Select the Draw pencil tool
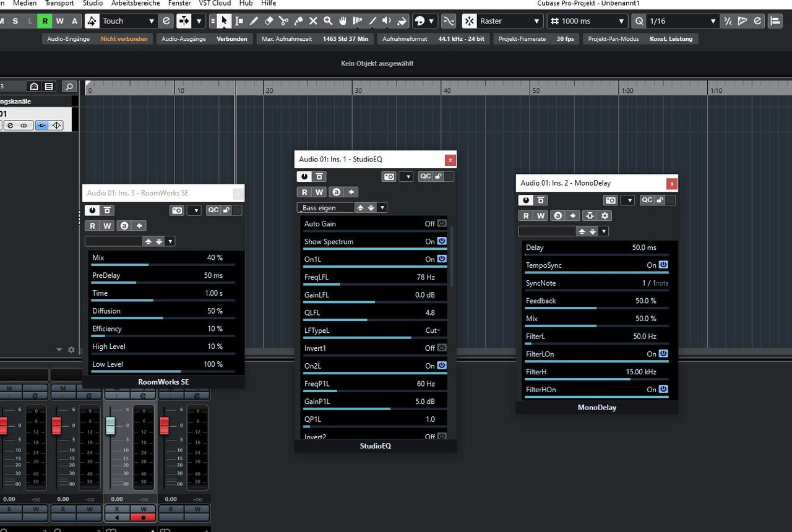Image resolution: width=792 pixels, height=532 pixels. (x=254, y=21)
